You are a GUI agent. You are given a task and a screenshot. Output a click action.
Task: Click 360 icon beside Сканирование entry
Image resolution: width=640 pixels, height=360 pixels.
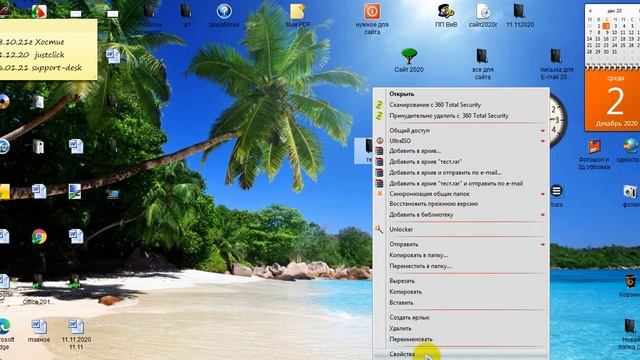(380, 105)
